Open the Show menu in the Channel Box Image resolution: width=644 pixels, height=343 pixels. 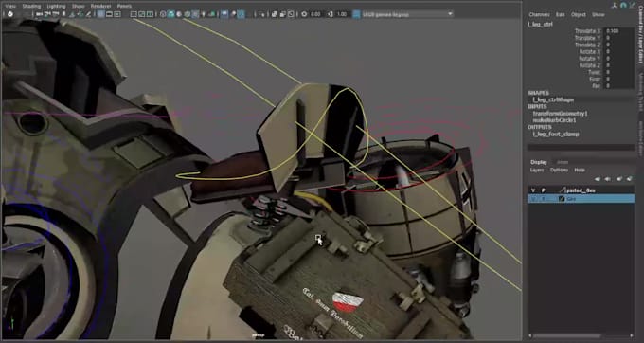pyautogui.click(x=599, y=14)
